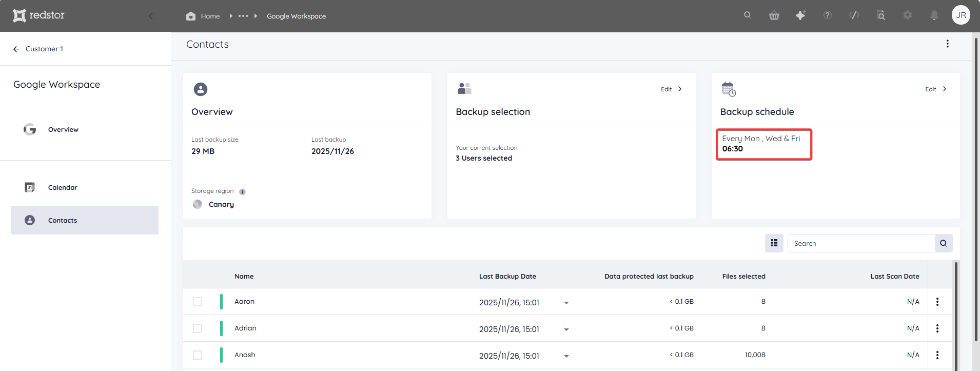This screenshot has width=980, height=371.
Task: Click the Storage region info icon
Action: coord(243,192)
